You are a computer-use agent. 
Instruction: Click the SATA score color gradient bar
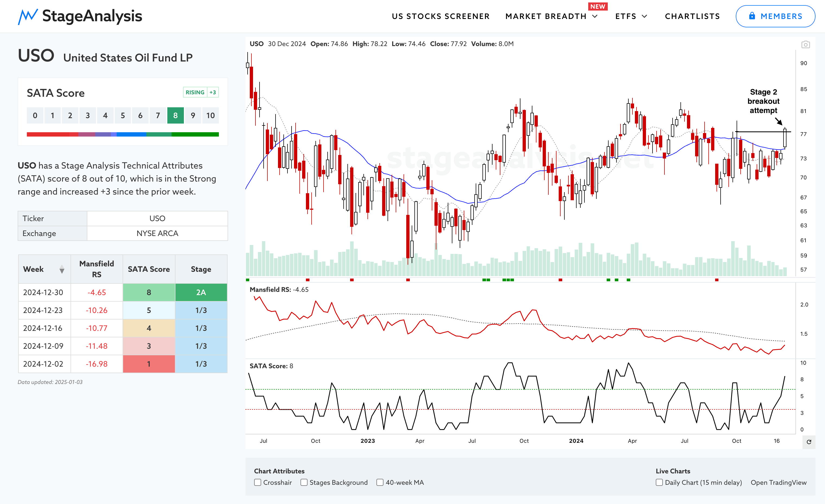point(123,134)
